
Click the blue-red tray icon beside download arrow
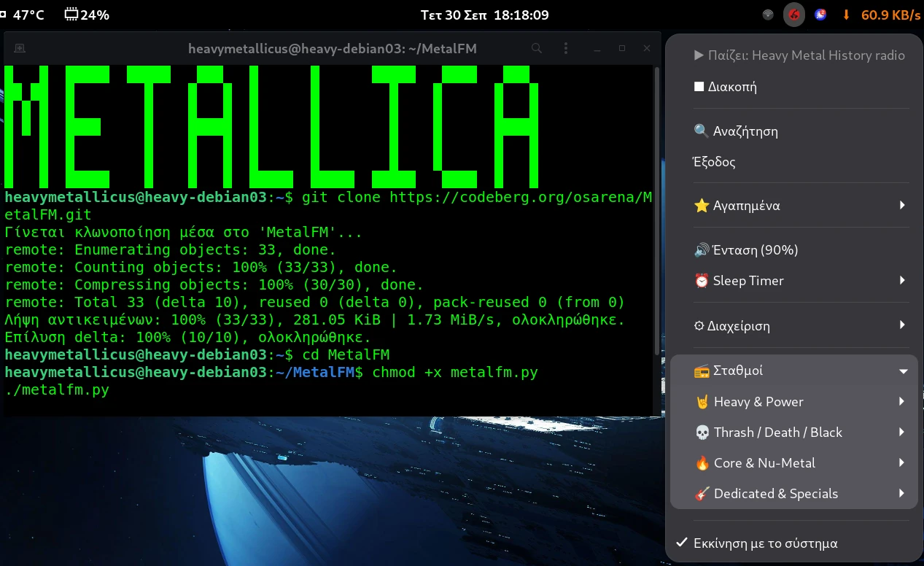click(x=820, y=15)
